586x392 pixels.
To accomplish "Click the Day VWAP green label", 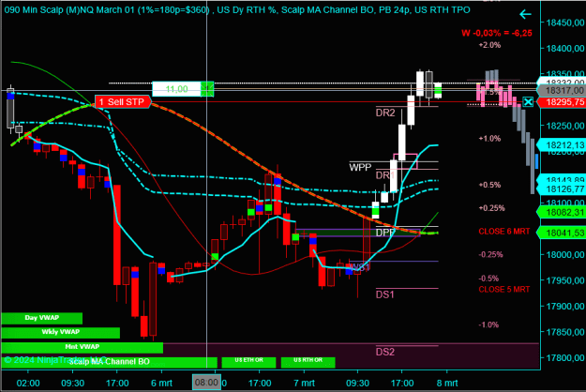I will (x=42, y=318).
